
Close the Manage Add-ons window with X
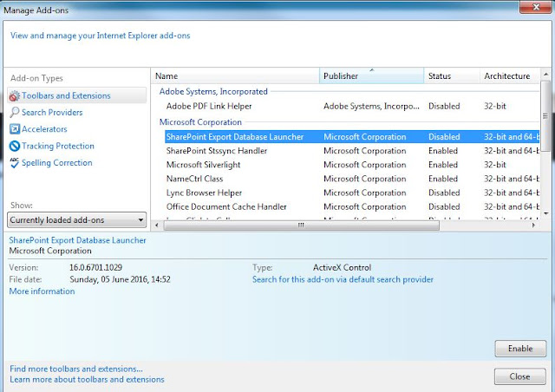click(x=535, y=7)
